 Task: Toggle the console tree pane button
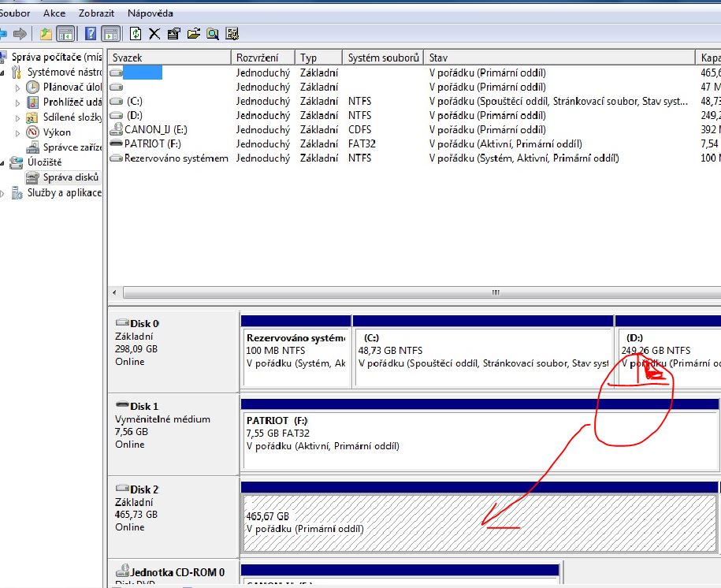pos(65,33)
